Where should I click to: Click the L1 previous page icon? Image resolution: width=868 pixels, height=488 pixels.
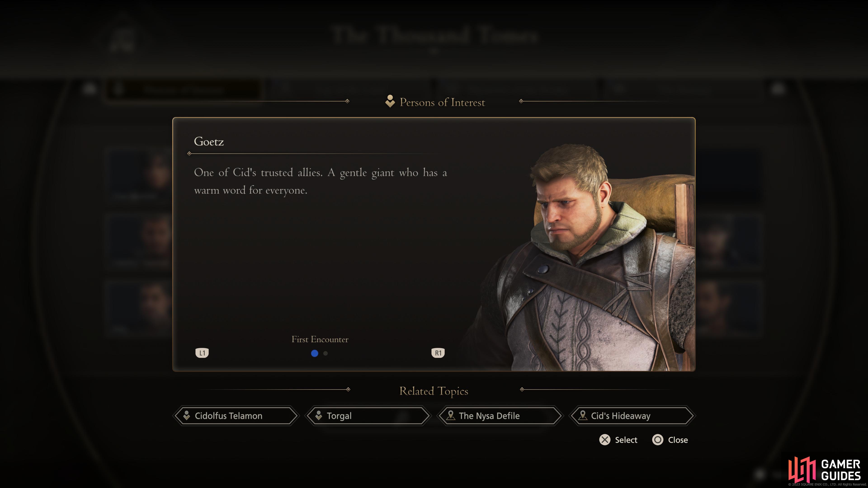point(202,353)
